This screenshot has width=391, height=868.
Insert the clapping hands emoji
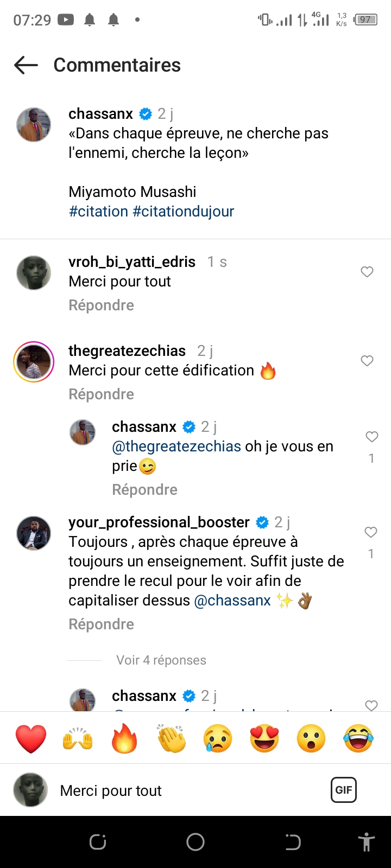171,738
